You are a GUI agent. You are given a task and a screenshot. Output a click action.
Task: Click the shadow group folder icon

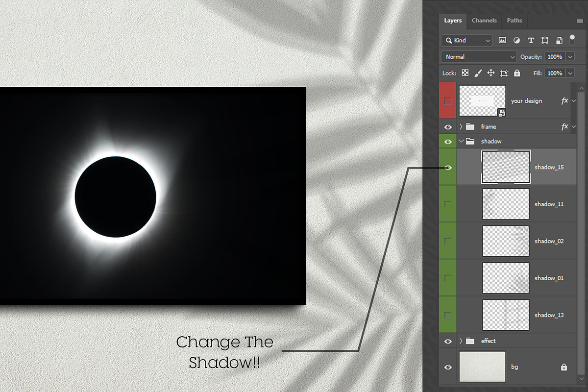[470, 141]
